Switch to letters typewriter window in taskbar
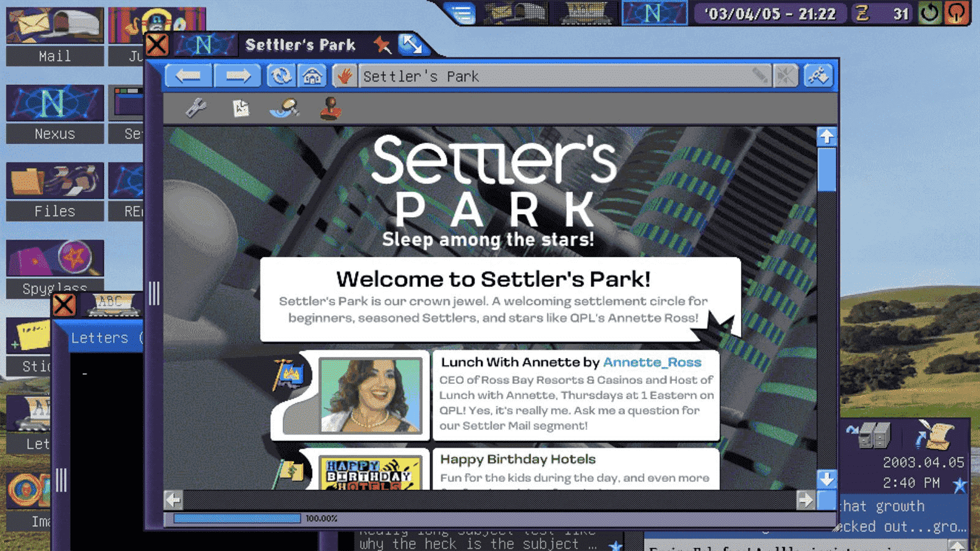980x551 pixels. tap(585, 13)
